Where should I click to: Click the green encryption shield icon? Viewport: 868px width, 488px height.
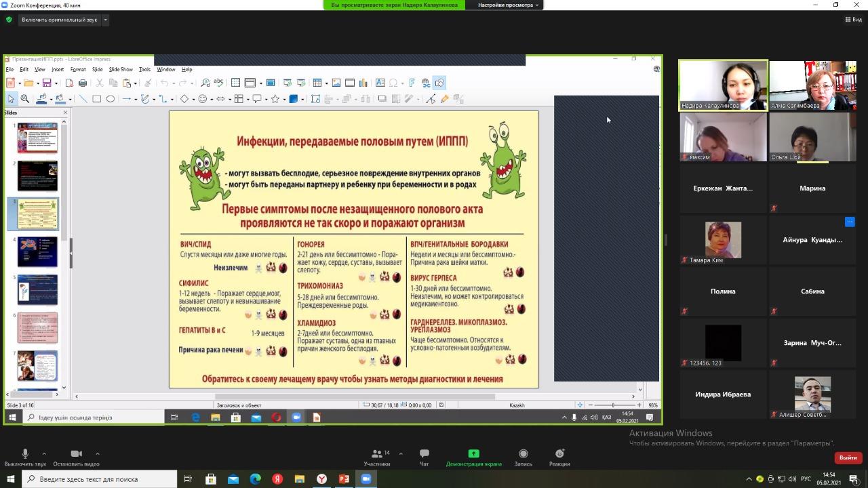[9, 20]
